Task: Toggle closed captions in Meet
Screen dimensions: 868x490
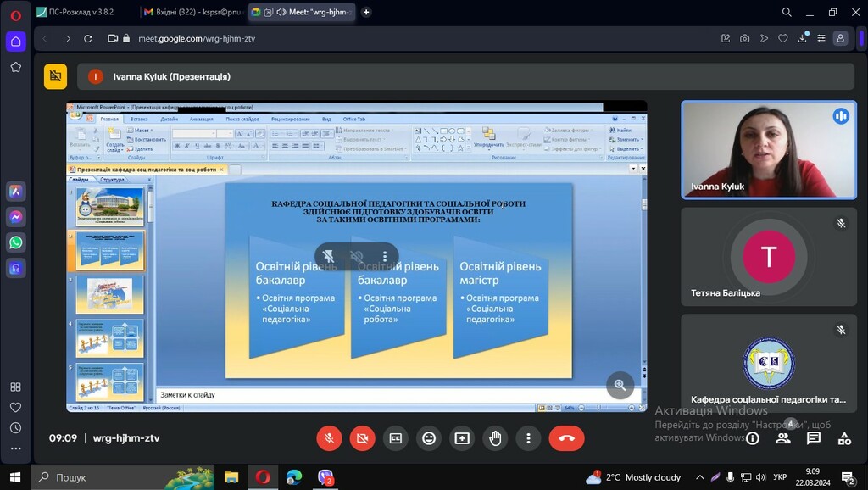Action: [x=395, y=438]
